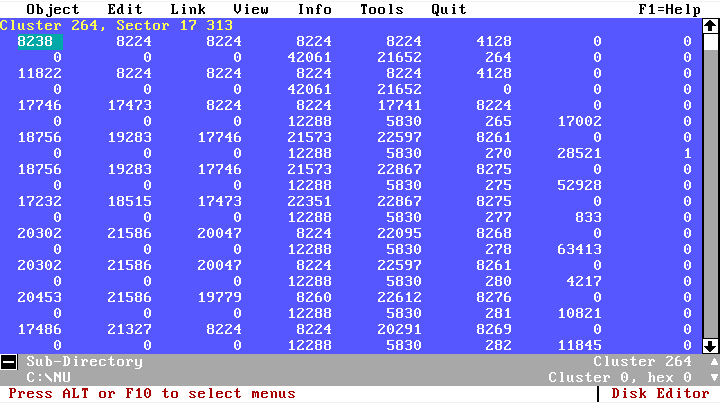
Task: Click small down arrow beside Cluster 0 status
Action: (714, 377)
